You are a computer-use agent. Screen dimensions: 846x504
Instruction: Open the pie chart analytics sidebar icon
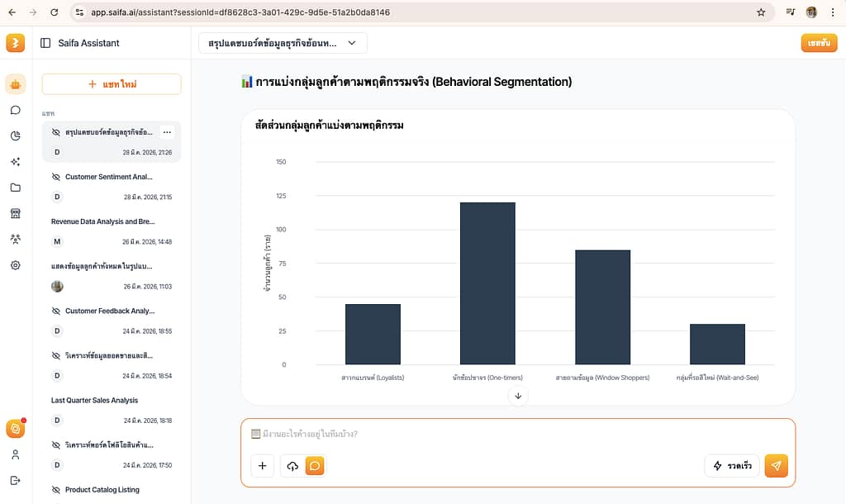pos(15,136)
